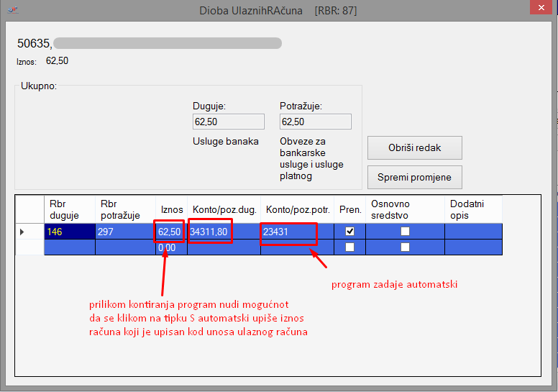
Task: Select the Konto/poz.potr. cell 23431
Action: (x=298, y=232)
